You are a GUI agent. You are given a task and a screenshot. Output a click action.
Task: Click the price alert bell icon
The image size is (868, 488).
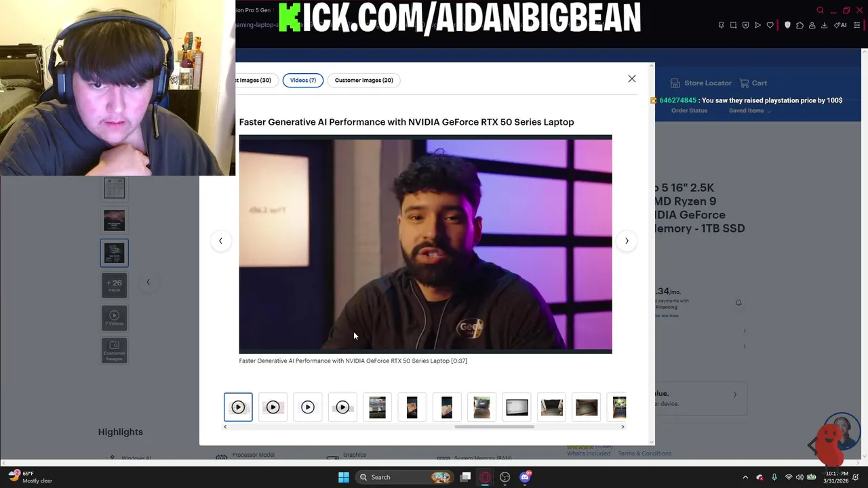(738, 303)
